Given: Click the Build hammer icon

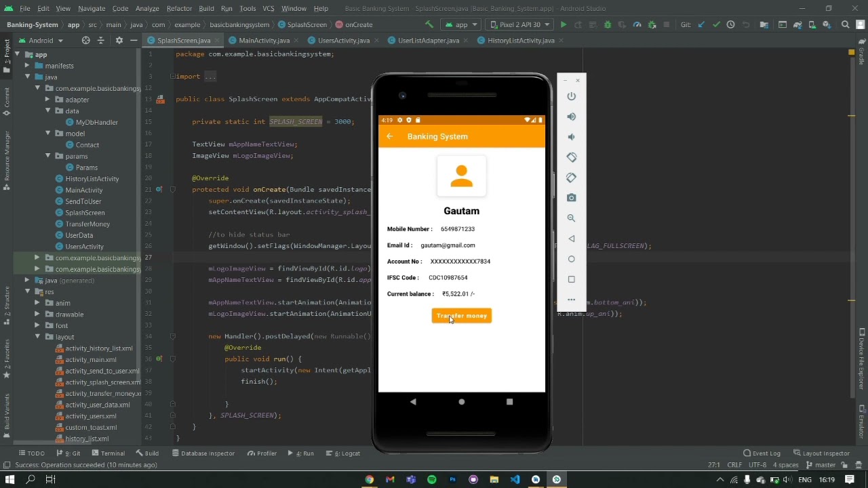Looking at the screenshot, I should pyautogui.click(x=429, y=24).
